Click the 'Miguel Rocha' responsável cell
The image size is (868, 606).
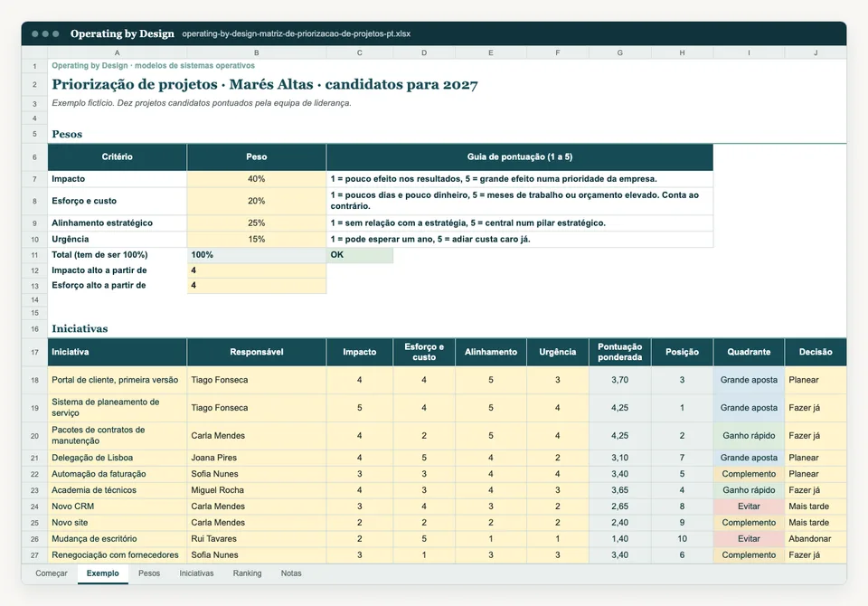coord(256,489)
